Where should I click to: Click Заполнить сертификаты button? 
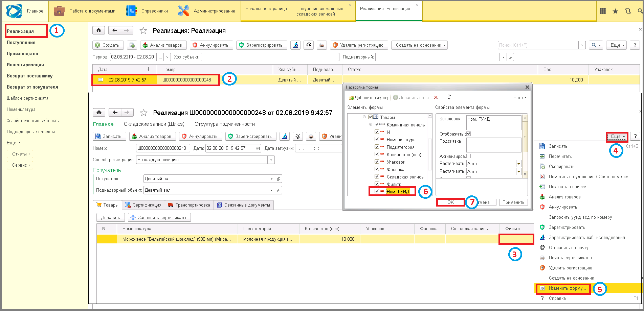[159, 217]
